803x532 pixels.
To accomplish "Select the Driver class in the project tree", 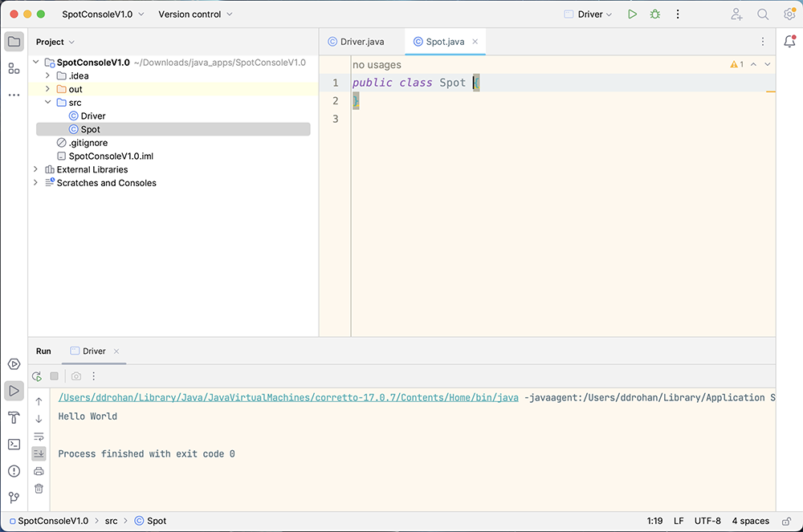I will tap(93, 116).
